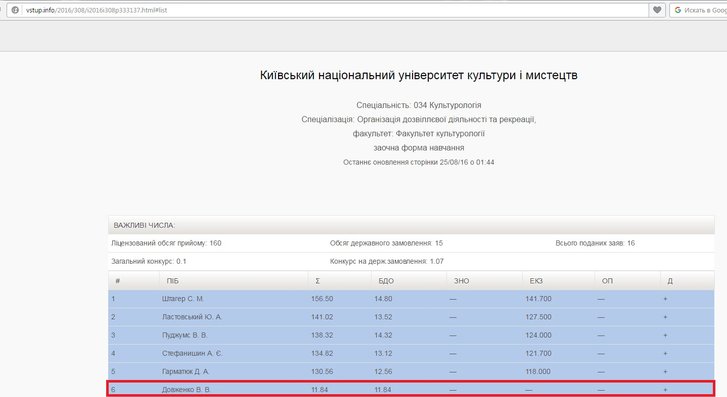This screenshot has width=727, height=397.
Task: Click Довженко's БДО column value 11.84
Action: pyautogui.click(x=383, y=390)
